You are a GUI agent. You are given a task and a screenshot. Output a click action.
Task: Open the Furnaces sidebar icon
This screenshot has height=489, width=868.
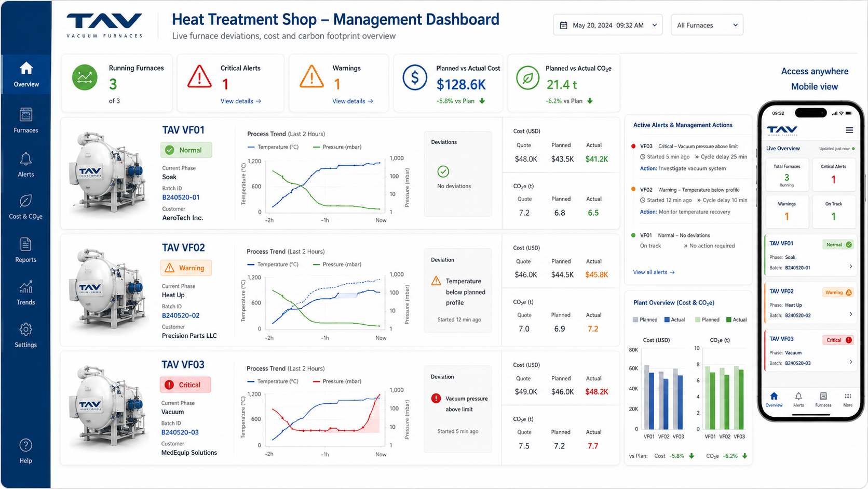click(x=26, y=115)
